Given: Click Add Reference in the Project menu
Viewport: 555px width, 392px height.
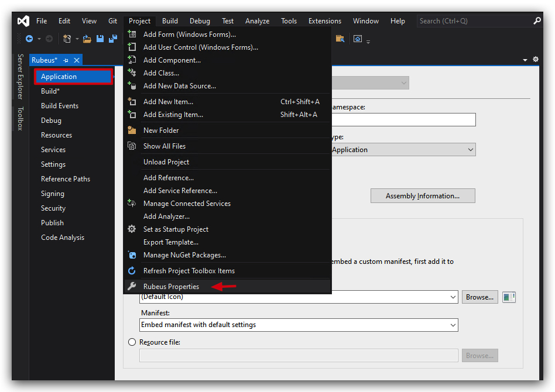Looking at the screenshot, I should [x=228, y=178].
